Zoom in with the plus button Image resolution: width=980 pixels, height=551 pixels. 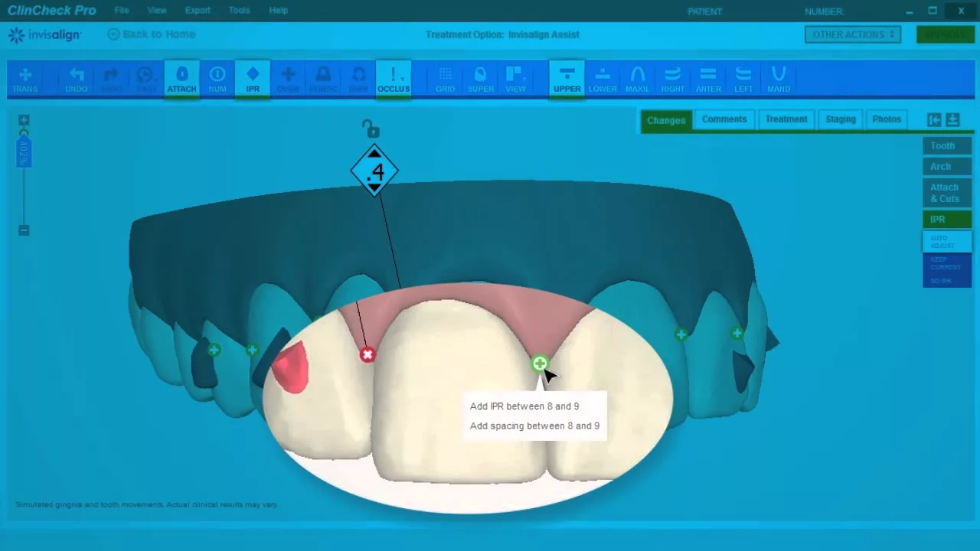[x=24, y=120]
